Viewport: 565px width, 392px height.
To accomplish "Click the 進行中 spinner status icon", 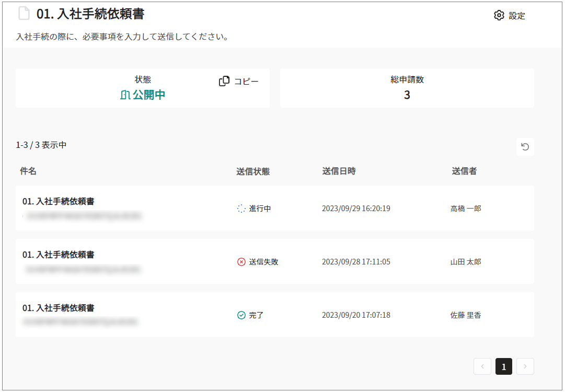I will [x=241, y=209].
